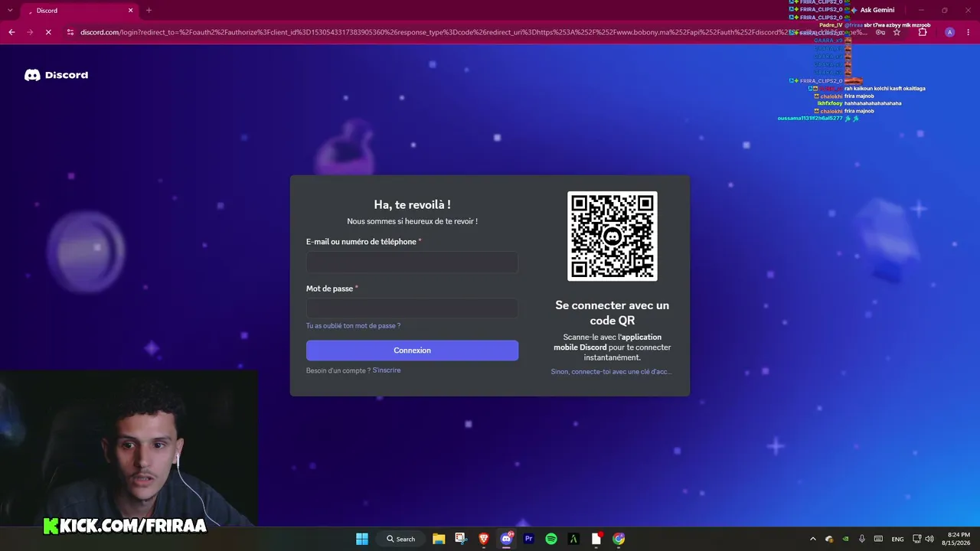980x551 pixels.
Task: Follow the S'inscrire sign-up link
Action: (387, 370)
